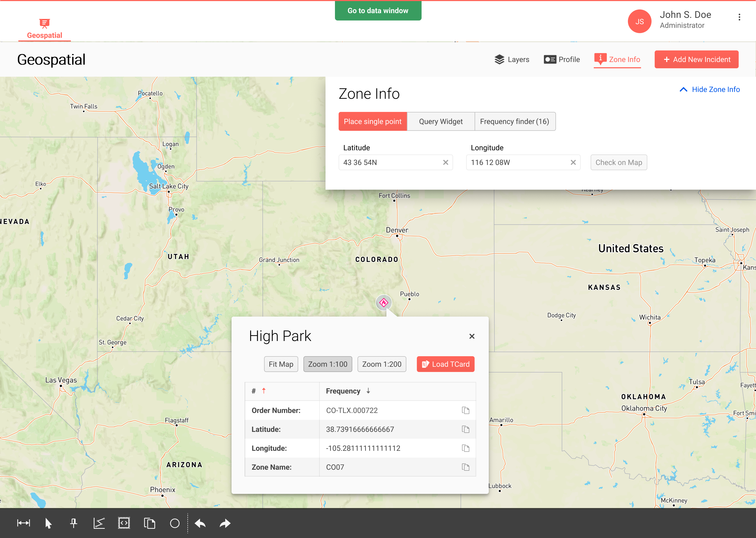Activate the pushpin marker tool
The height and width of the screenshot is (538, 756).
click(73, 523)
